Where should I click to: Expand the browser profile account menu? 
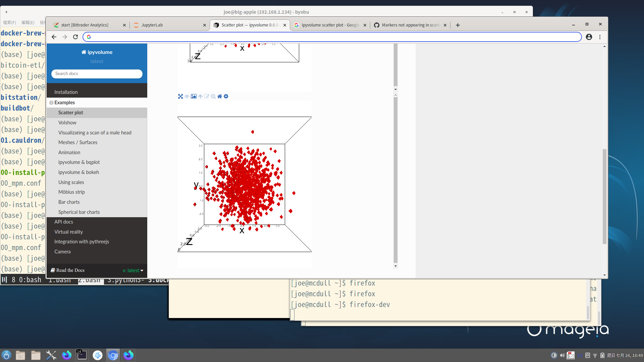pyautogui.click(x=589, y=37)
